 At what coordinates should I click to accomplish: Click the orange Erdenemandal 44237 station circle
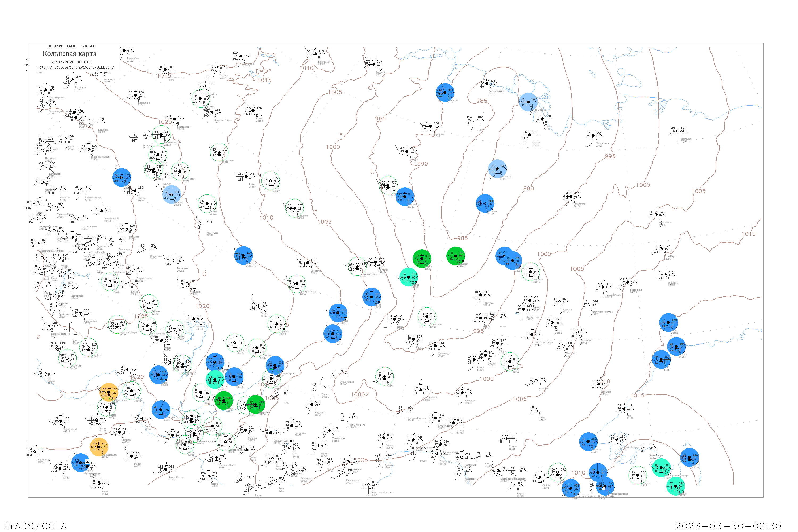[x=99, y=447]
